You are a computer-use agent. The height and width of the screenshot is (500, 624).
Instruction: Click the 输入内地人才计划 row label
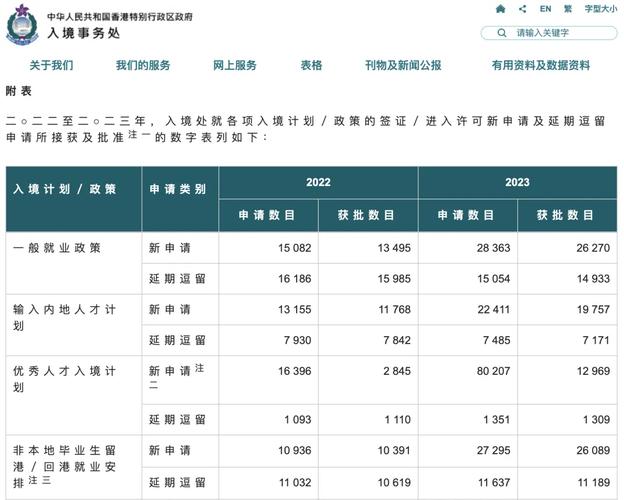pyautogui.click(x=64, y=318)
